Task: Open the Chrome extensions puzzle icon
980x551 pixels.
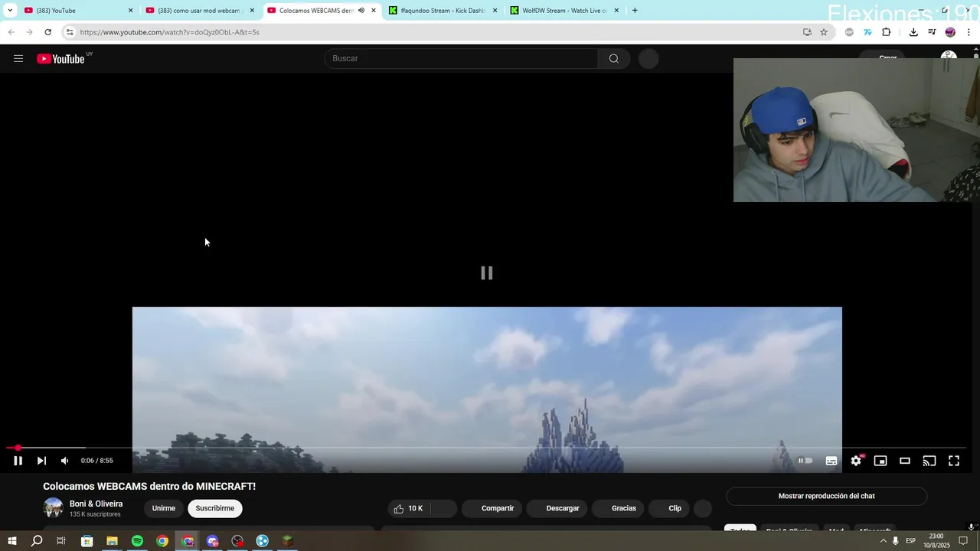Action: [887, 32]
